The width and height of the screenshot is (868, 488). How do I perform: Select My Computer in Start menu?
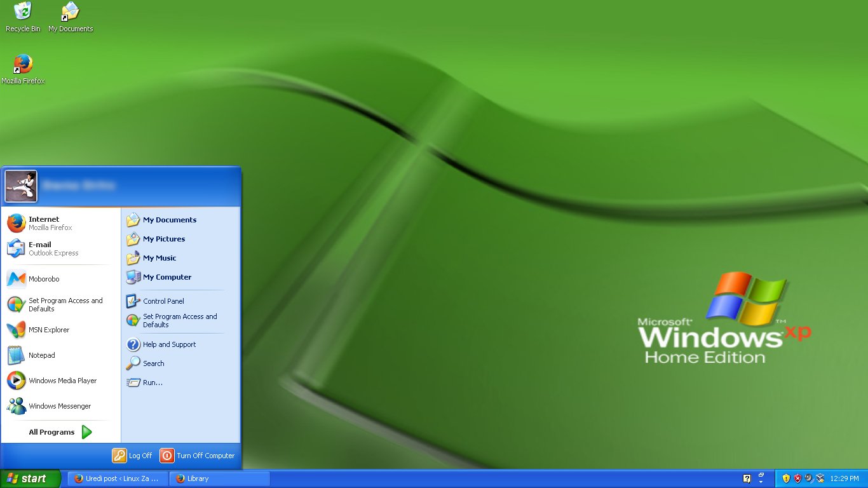pyautogui.click(x=166, y=277)
